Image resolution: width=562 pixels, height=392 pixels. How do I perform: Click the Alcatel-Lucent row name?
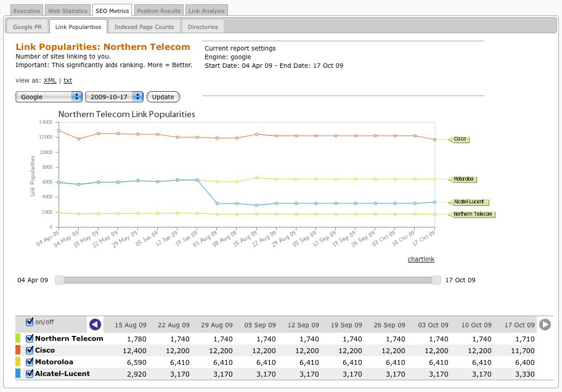tap(62, 374)
